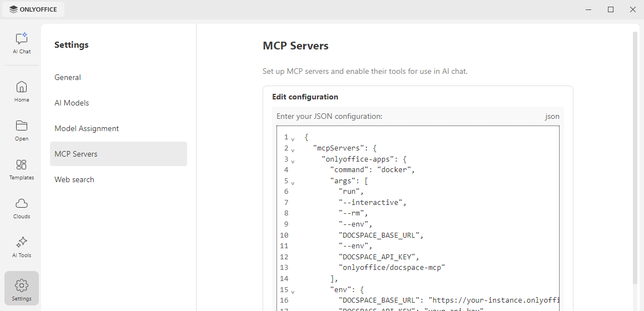Minimize the ONLYOFFICE window
The image size is (644, 311).
coord(588,9)
